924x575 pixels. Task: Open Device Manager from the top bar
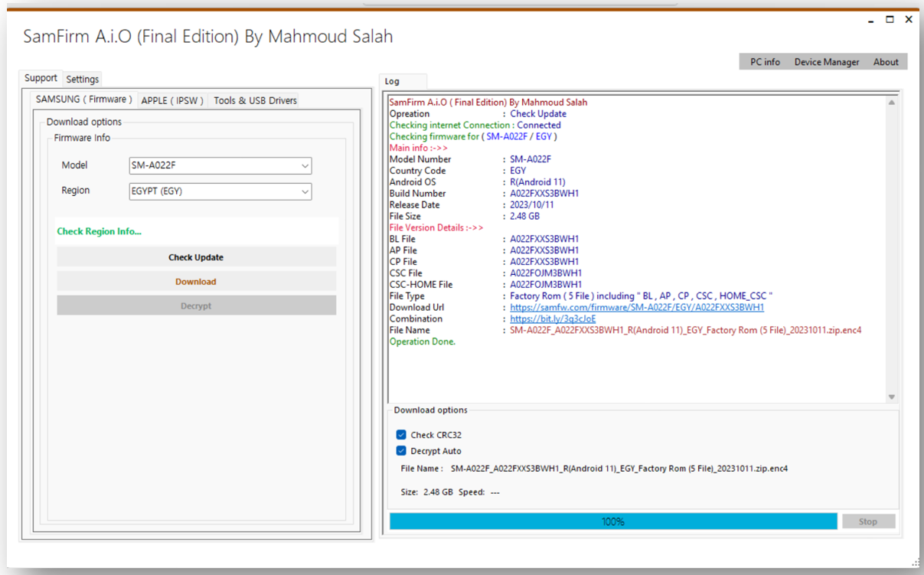(x=827, y=62)
